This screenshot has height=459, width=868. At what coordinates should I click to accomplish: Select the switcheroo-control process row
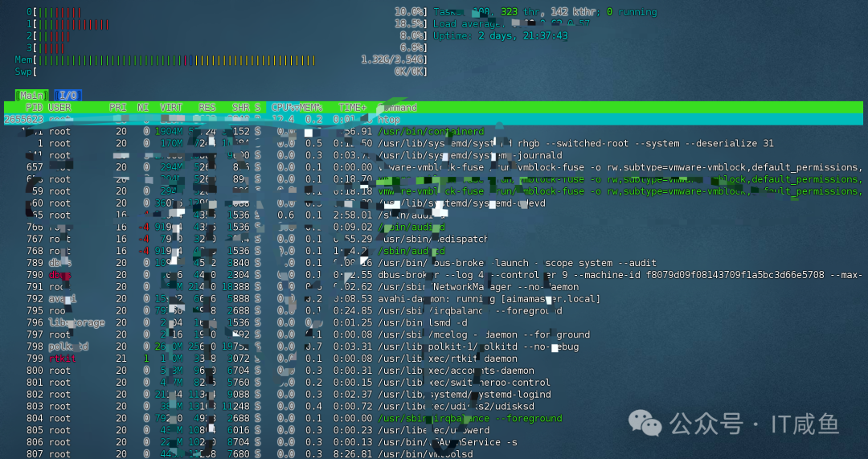(433, 383)
